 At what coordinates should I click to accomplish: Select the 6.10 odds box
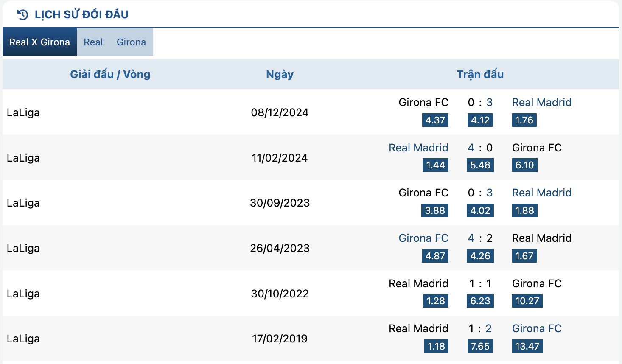[x=525, y=165]
